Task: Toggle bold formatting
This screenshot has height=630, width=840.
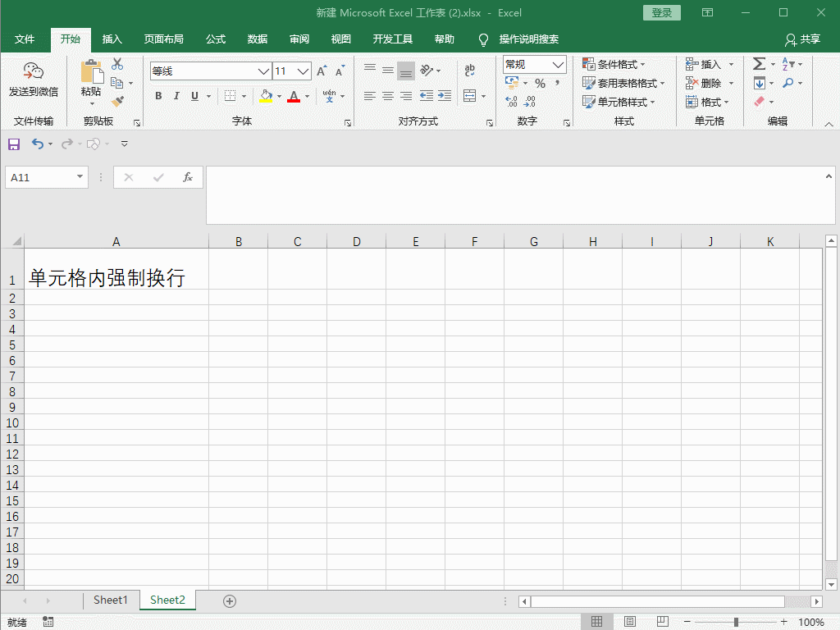Action: (158, 96)
